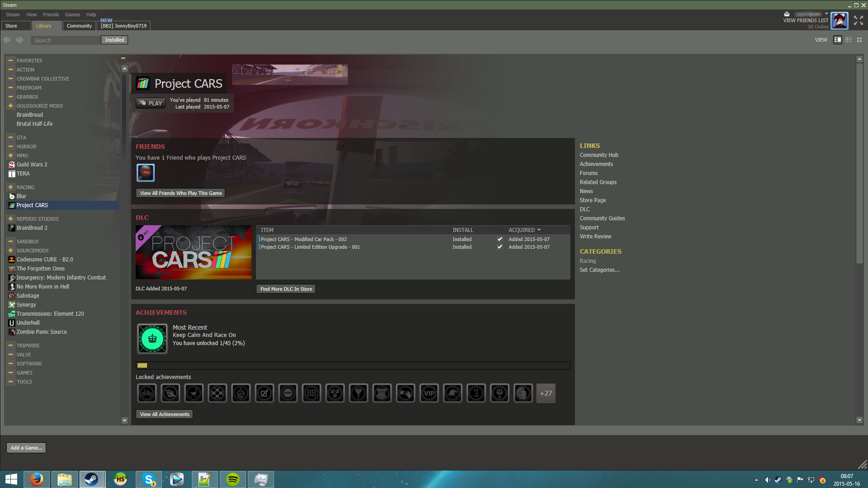Click the PLAY button for Project CARS

click(x=151, y=103)
